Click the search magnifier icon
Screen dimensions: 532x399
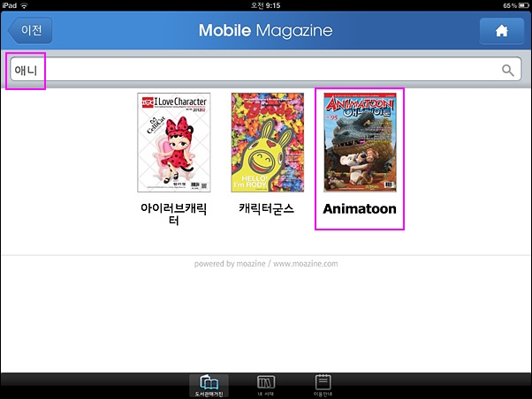point(507,70)
